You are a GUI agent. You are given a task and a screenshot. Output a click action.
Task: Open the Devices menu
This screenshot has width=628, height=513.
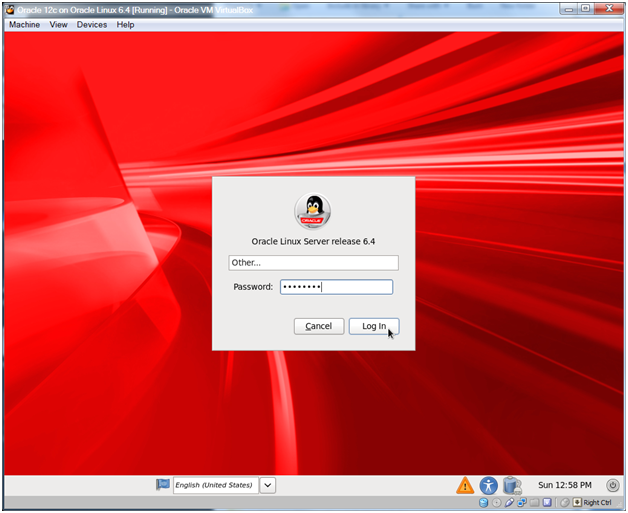point(92,24)
